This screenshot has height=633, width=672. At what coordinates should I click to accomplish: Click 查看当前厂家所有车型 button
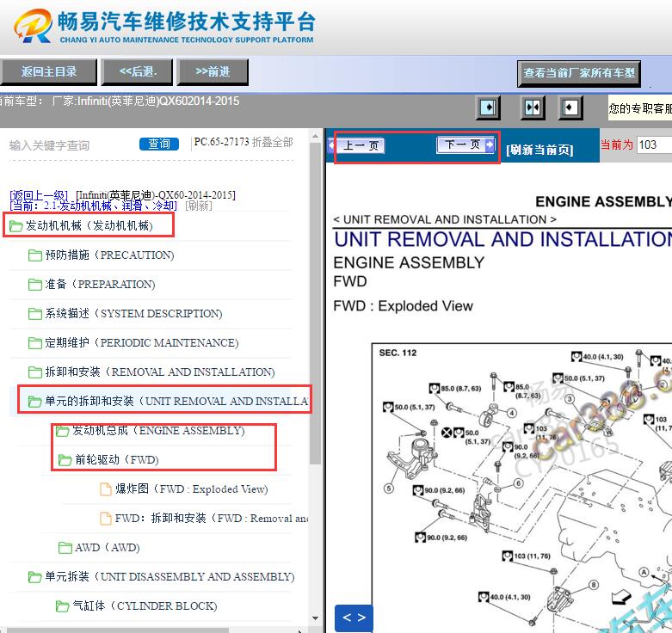pos(579,73)
